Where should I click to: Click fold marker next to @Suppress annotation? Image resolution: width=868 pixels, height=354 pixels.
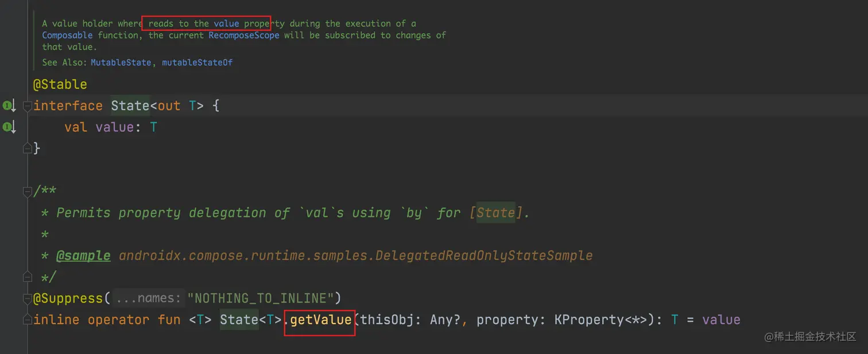(26, 298)
